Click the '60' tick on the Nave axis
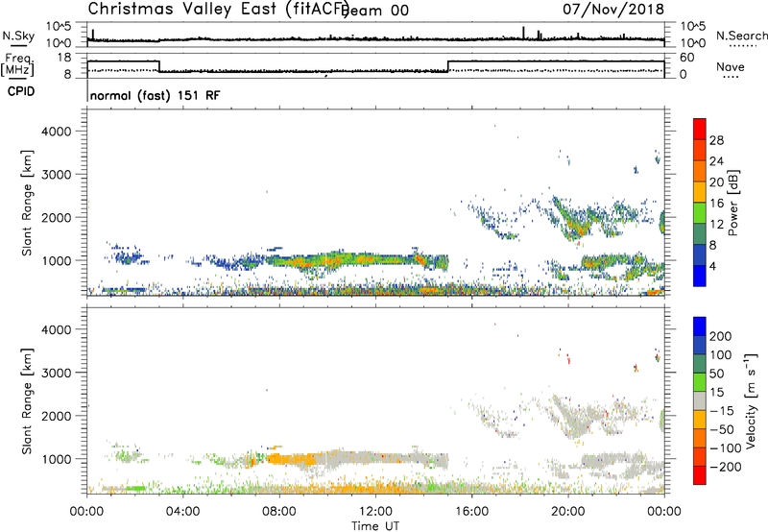 687,58
